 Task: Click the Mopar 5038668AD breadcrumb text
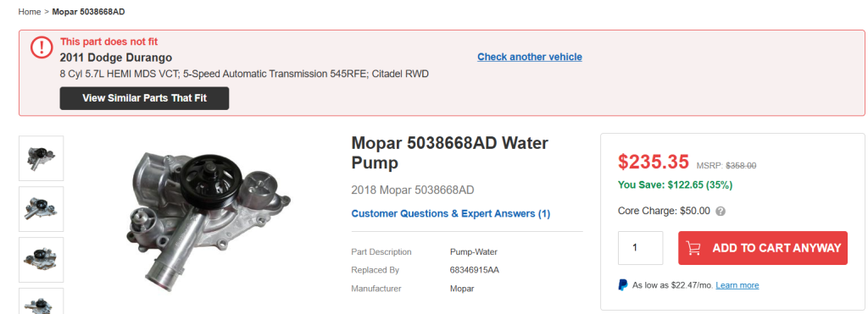pos(88,12)
